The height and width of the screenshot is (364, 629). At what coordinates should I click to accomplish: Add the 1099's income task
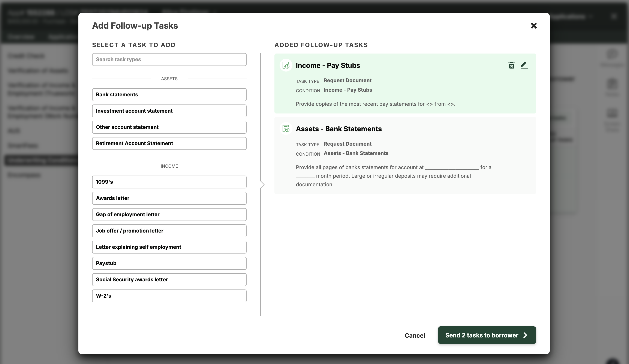pos(169,182)
